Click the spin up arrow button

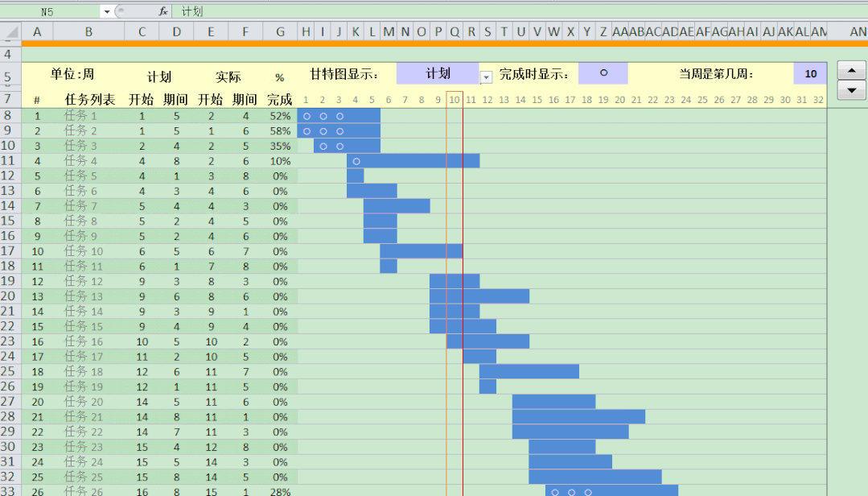(851, 70)
